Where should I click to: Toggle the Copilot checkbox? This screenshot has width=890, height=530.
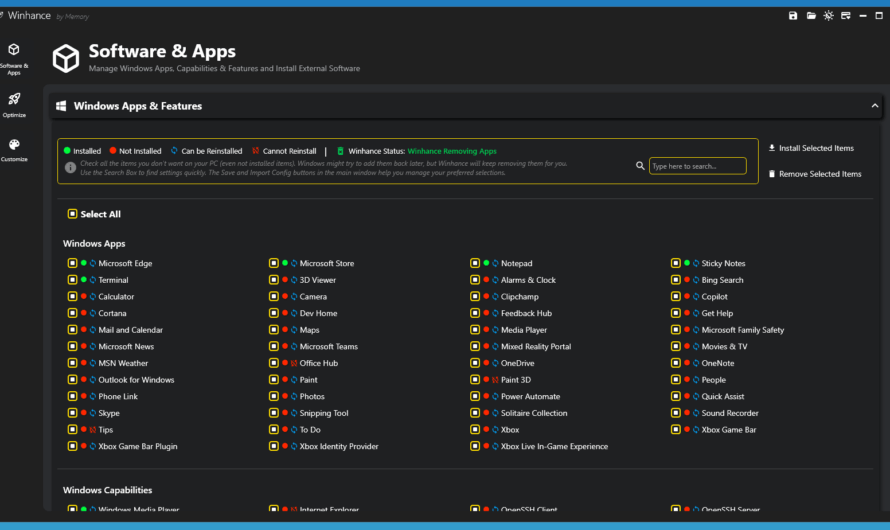(x=676, y=297)
